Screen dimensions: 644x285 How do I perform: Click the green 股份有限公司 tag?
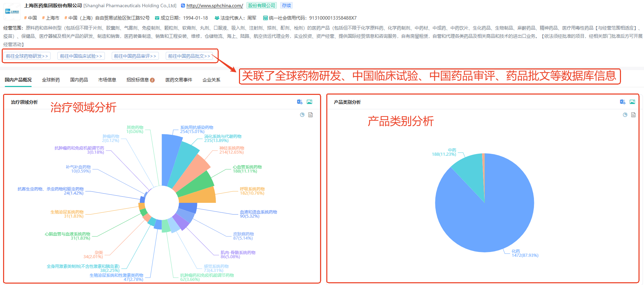[x=262, y=6]
